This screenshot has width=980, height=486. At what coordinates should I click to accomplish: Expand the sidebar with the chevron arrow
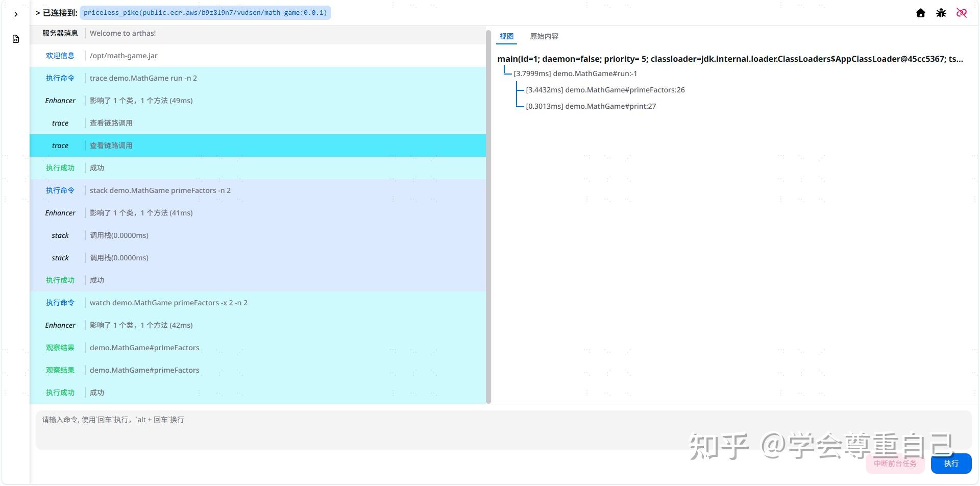[x=16, y=14]
